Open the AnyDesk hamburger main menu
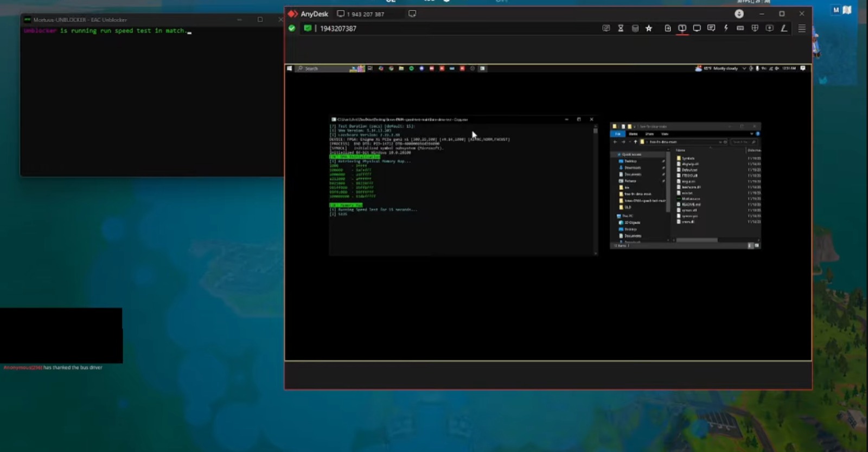 (801, 28)
